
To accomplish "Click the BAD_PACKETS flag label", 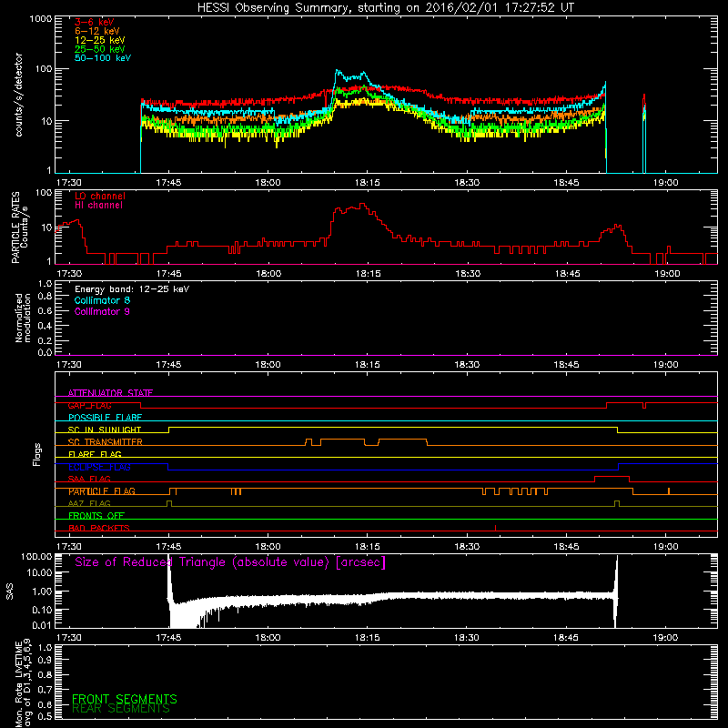I will point(99,528).
